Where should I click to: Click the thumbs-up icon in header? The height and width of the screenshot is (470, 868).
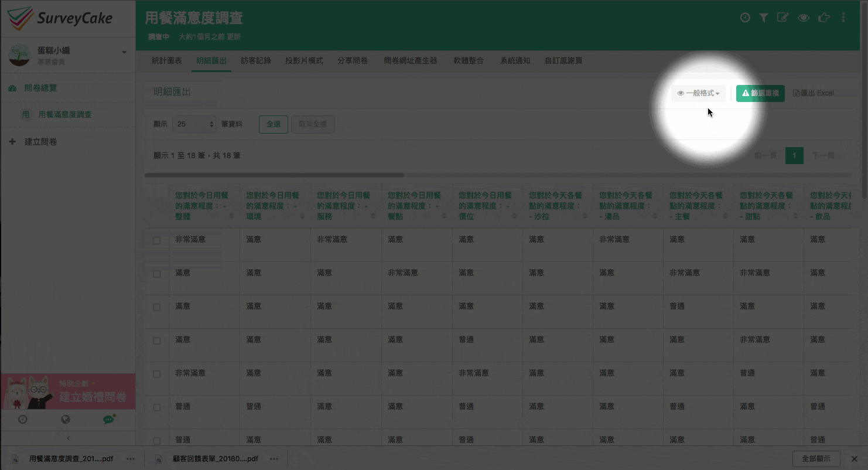click(824, 18)
